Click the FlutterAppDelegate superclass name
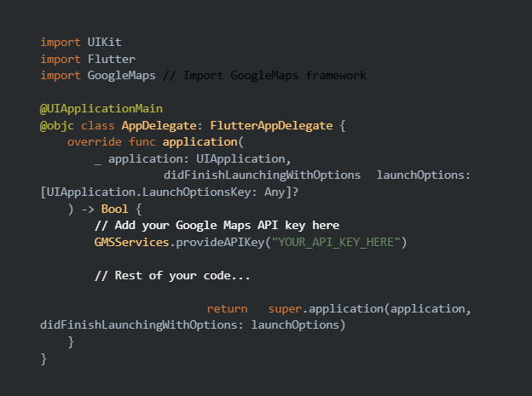The image size is (532, 396). coord(271,126)
